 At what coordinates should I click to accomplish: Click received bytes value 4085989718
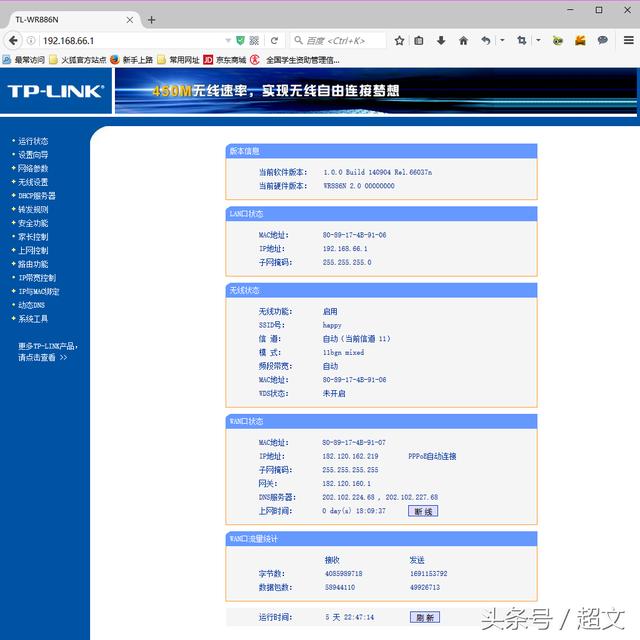click(x=344, y=573)
